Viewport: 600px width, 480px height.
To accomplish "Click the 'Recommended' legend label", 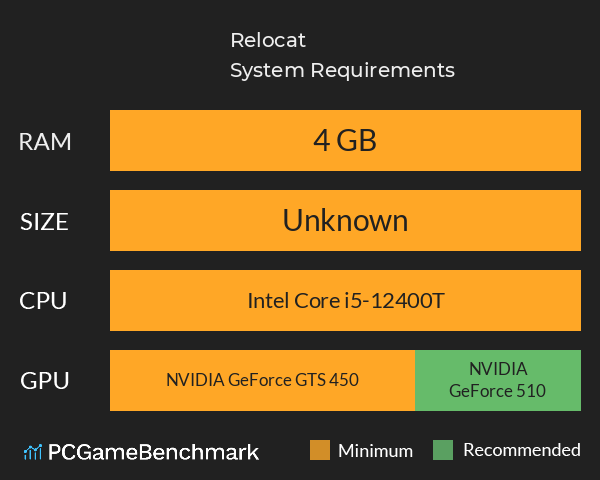I will click(x=521, y=451).
